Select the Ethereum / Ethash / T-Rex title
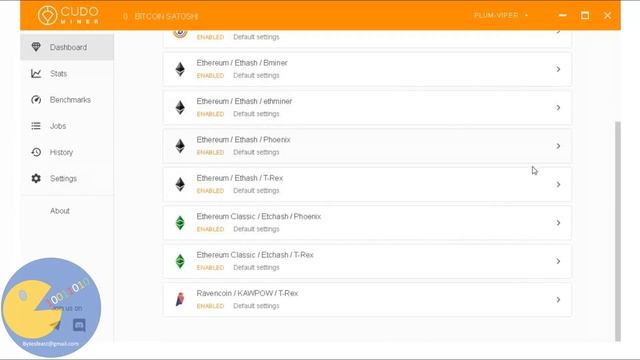This screenshot has height=360, width=640. pyautogui.click(x=240, y=178)
